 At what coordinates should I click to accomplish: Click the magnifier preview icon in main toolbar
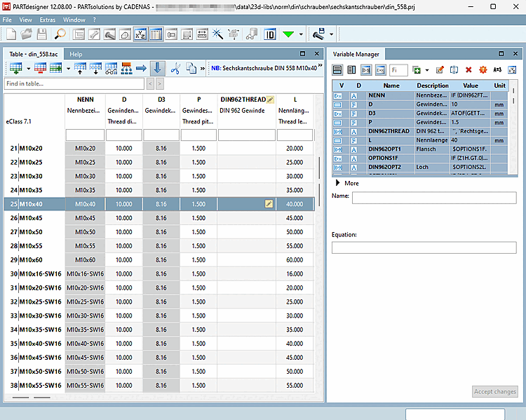pos(60,34)
